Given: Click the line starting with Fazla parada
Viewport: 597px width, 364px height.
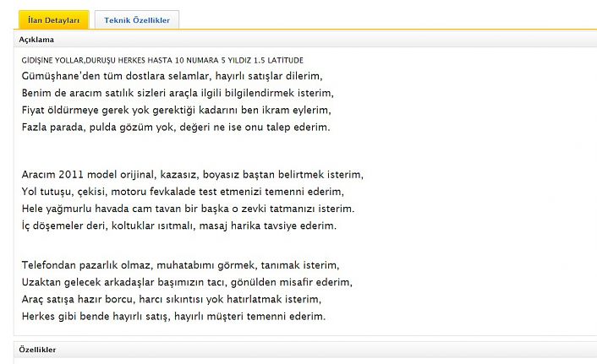Looking at the screenshot, I should (x=175, y=127).
